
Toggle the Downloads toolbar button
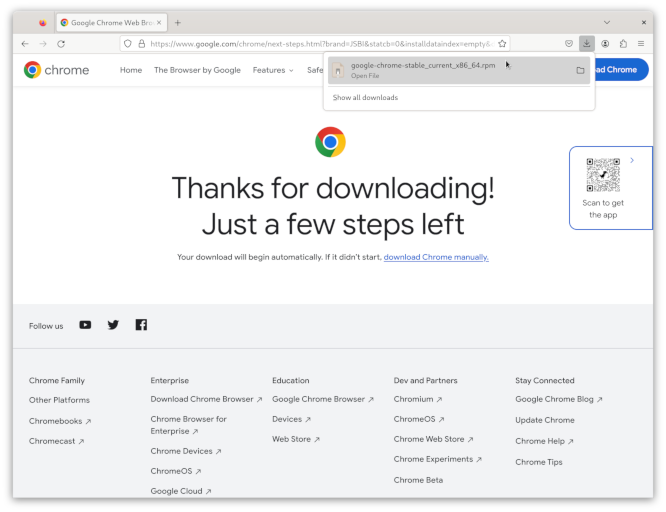pos(587,44)
